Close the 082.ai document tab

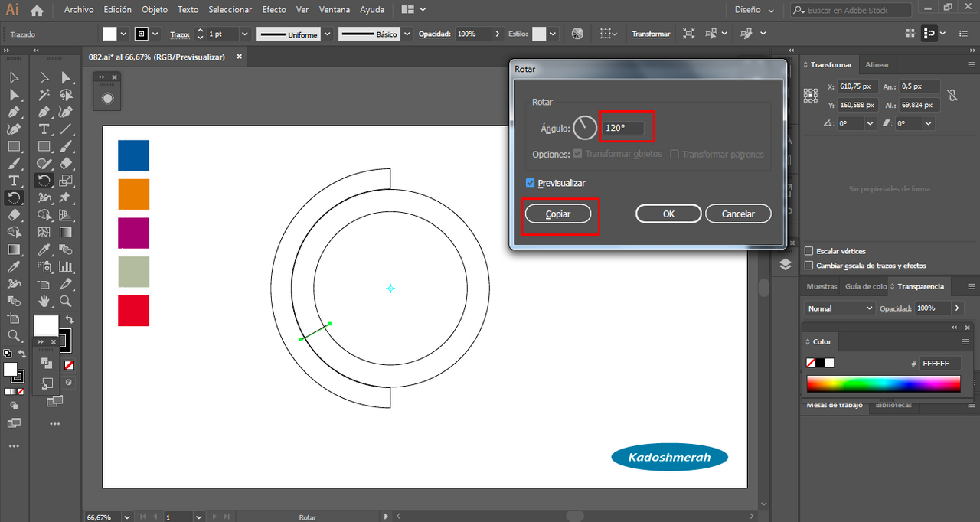(240, 57)
